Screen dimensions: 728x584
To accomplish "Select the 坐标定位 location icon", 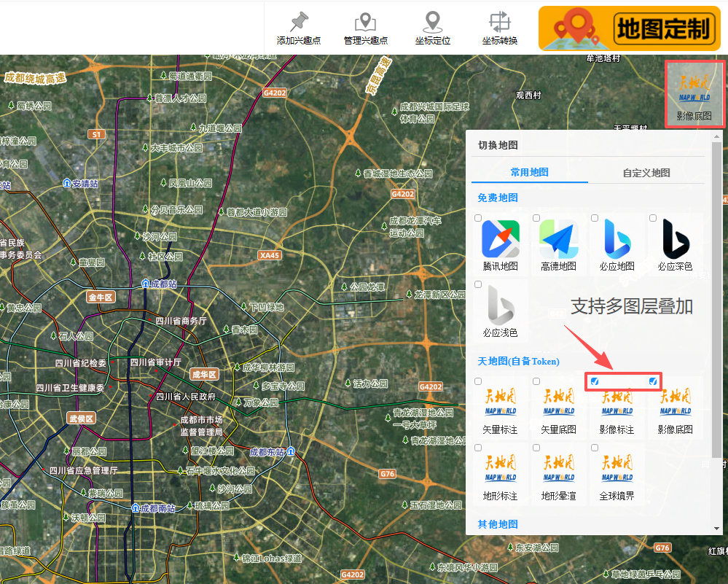I will coord(433,22).
